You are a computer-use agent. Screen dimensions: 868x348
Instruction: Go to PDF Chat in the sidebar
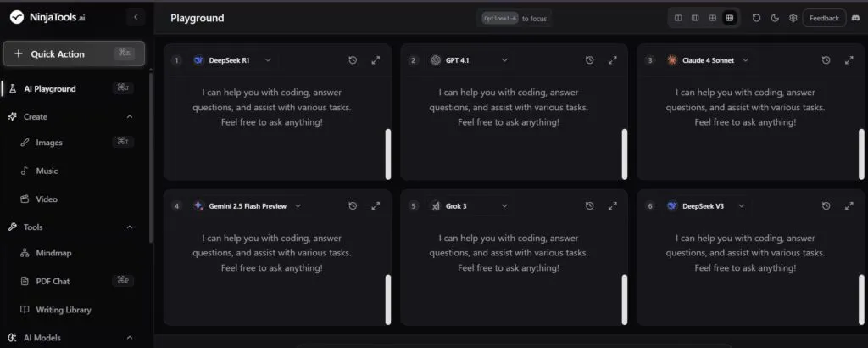(x=53, y=281)
